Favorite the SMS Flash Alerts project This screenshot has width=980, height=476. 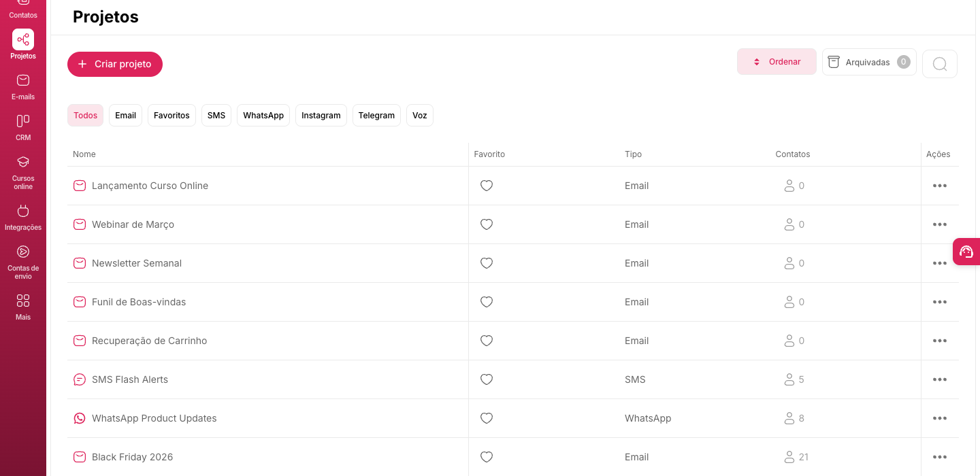coord(487,379)
